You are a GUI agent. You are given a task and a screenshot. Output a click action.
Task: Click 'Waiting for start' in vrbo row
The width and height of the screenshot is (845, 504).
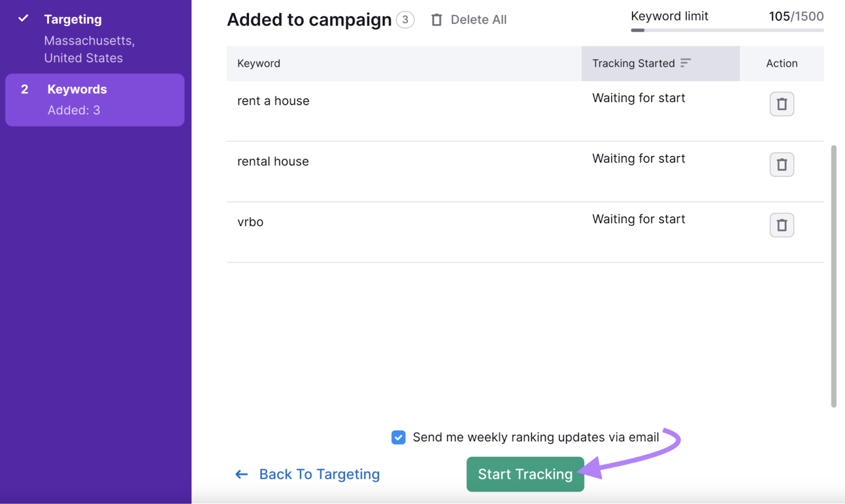[x=639, y=220]
